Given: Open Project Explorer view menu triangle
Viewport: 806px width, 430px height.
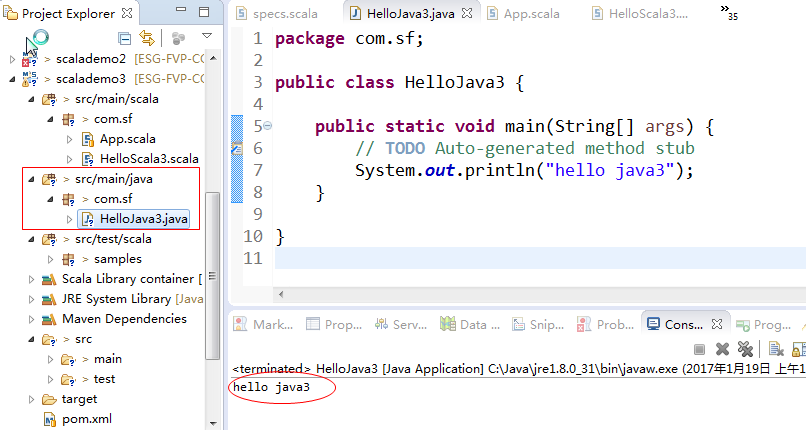Looking at the screenshot, I should (x=207, y=36).
